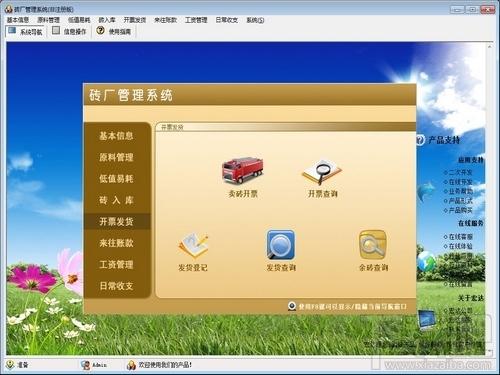The image size is (500, 375).
Task: Click the F8 hint text at panel bottom
Action: (x=353, y=306)
